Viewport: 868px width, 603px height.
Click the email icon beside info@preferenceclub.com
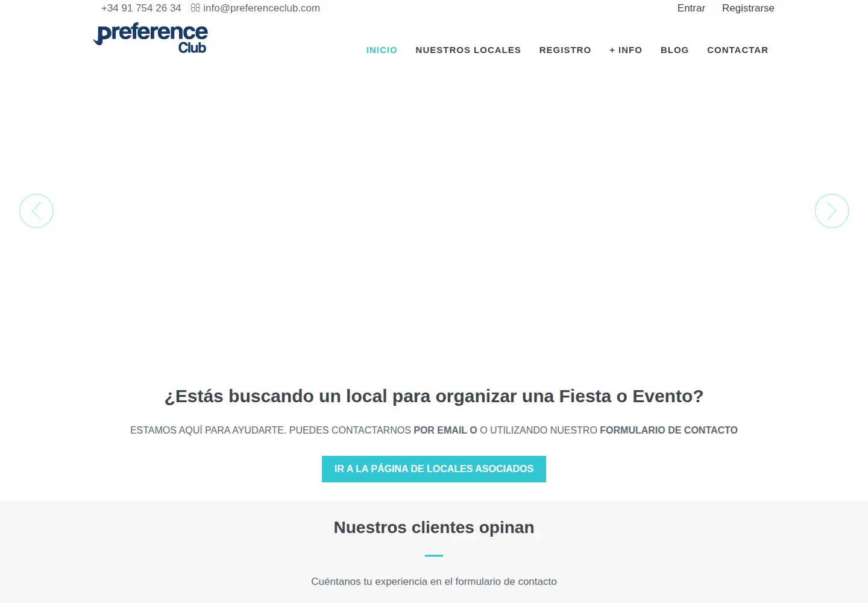tap(195, 8)
